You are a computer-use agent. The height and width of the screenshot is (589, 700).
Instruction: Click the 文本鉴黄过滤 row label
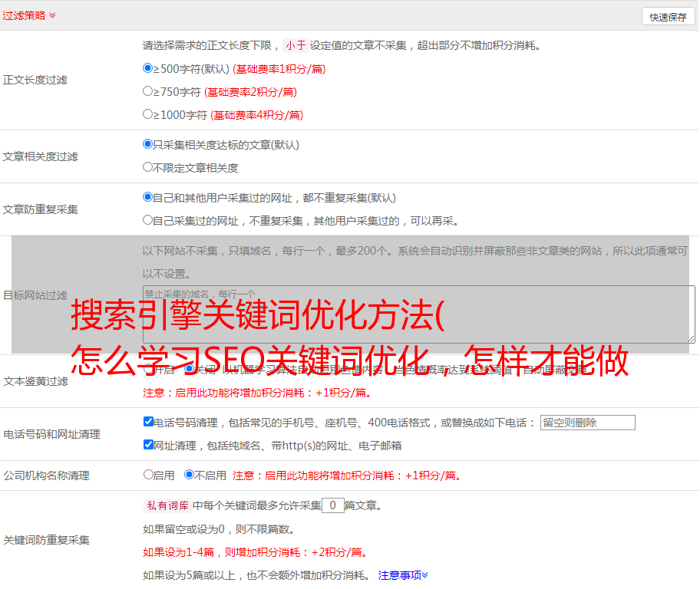coord(36,381)
